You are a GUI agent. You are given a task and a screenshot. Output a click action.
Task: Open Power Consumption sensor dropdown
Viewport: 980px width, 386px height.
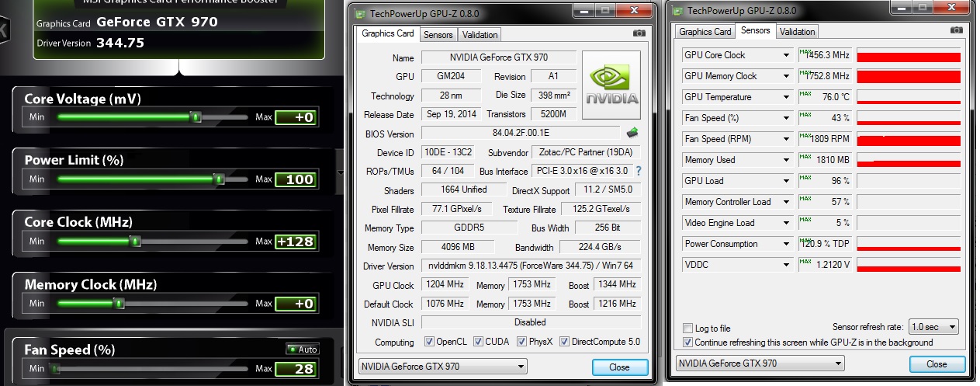pos(786,244)
